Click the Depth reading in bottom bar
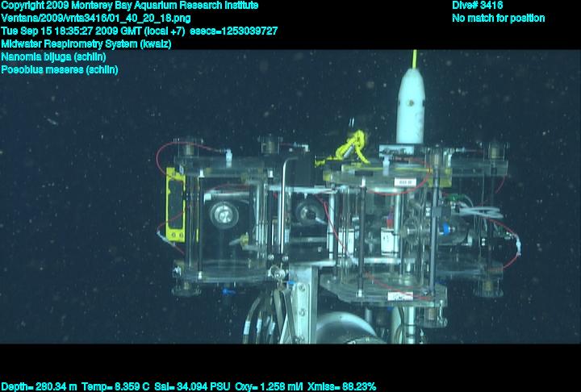Image resolution: width=581 pixels, height=392 pixels. [x=40, y=386]
